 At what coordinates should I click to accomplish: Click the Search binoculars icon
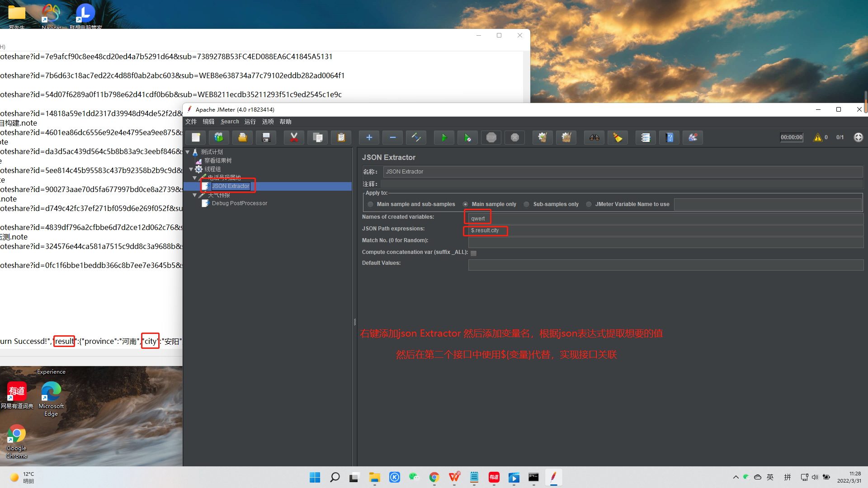(594, 137)
